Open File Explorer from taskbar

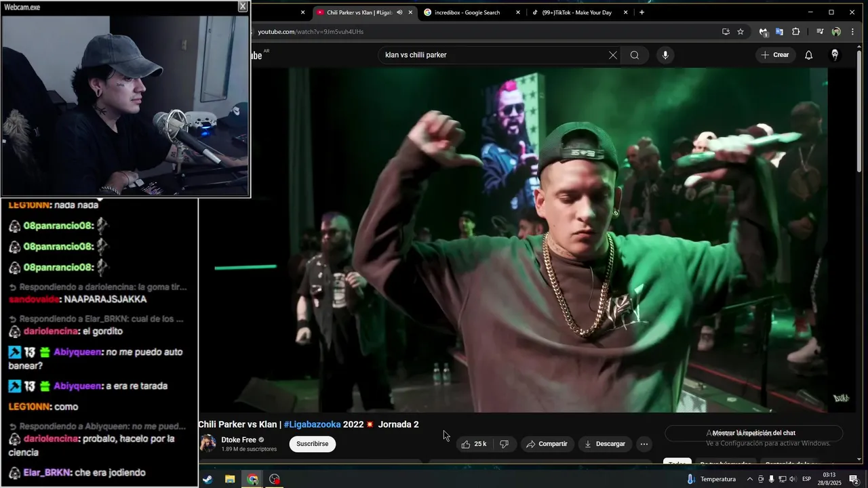pos(230,479)
